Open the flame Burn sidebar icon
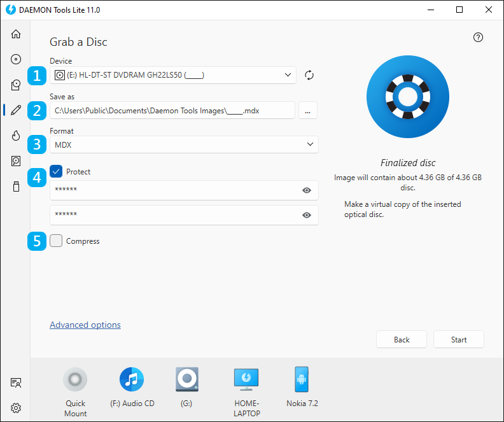504x422 pixels. coord(16,136)
